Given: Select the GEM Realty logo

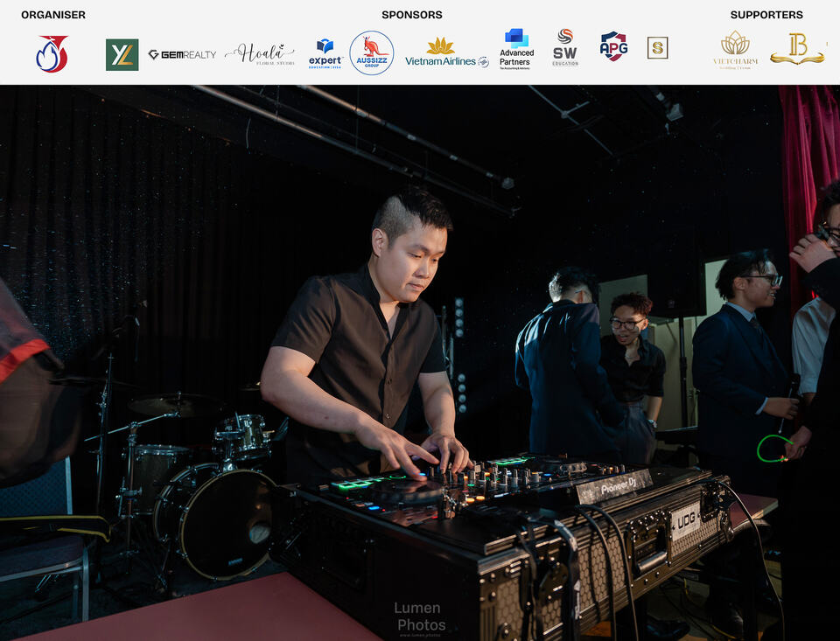Looking at the screenshot, I should click(x=182, y=54).
